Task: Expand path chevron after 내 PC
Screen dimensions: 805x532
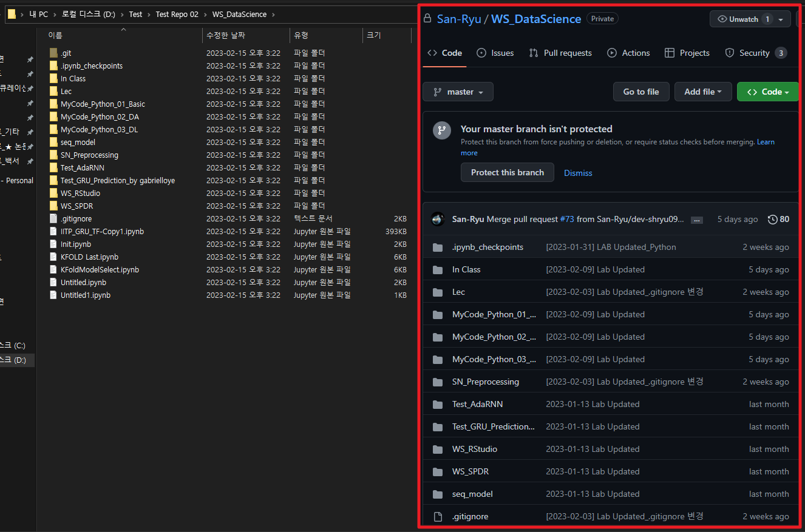Action: coord(53,14)
